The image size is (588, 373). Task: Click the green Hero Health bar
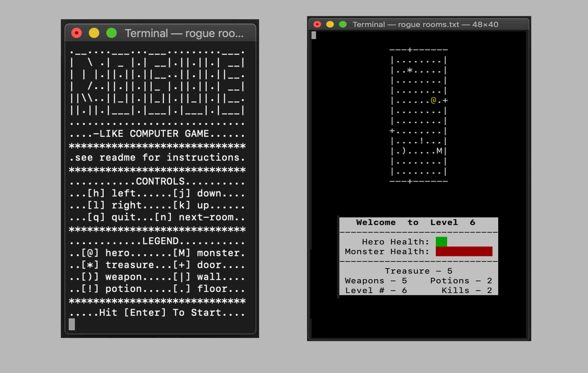coord(441,242)
